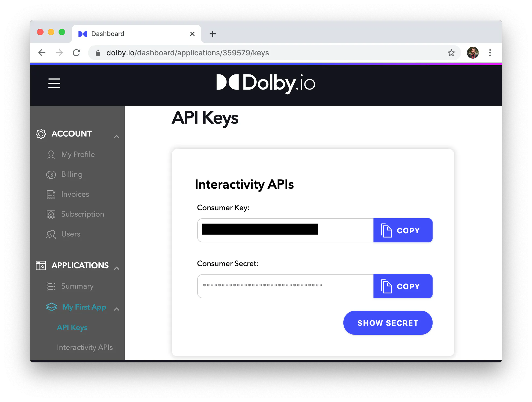Open a new browser tab
The image size is (532, 402).
pos(213,34)
